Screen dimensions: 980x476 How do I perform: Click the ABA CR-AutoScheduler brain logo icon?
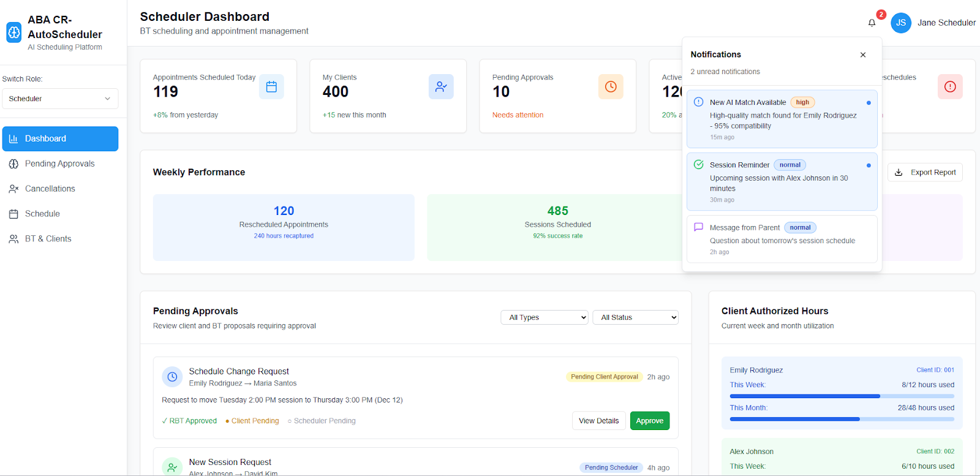coord(14,32)
